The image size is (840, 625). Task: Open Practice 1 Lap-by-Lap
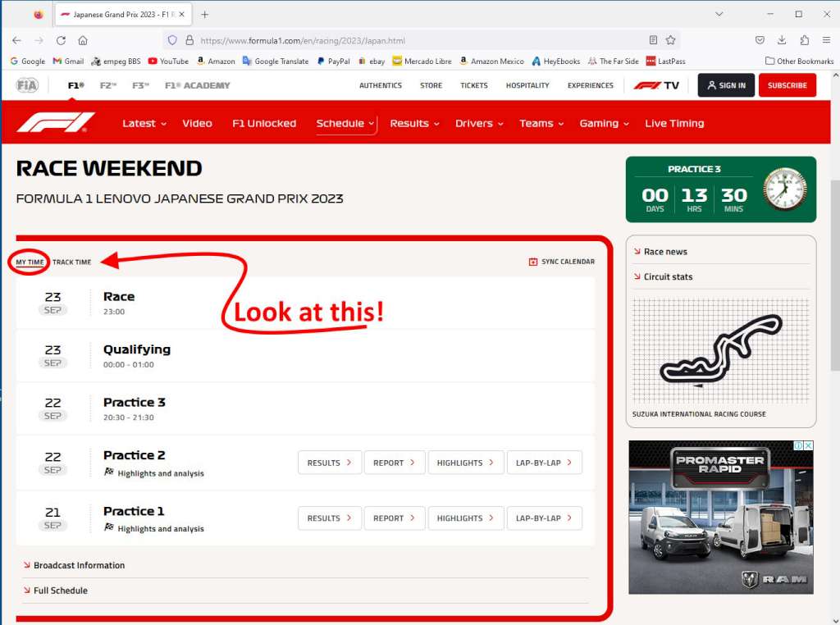click(x=545, y=518)
